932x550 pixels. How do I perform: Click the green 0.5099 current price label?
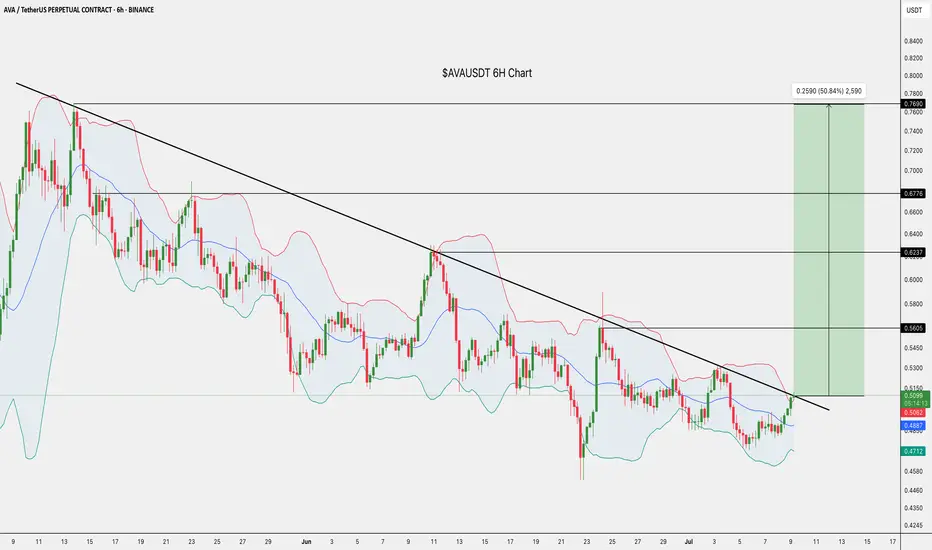(x=914, y=399)
